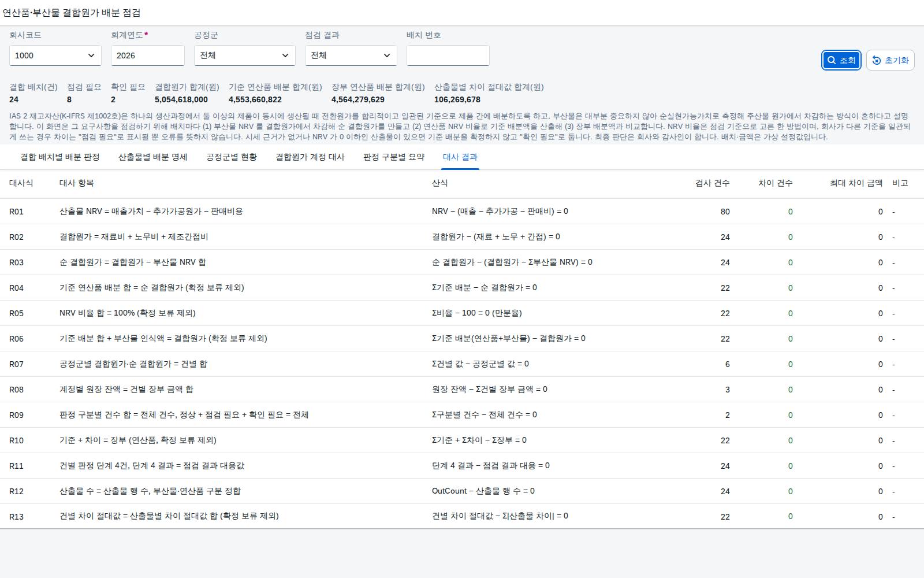Click the 최대 차이 금액 column header
Viewport: 924px width, 578px height.
pos(856,183)
